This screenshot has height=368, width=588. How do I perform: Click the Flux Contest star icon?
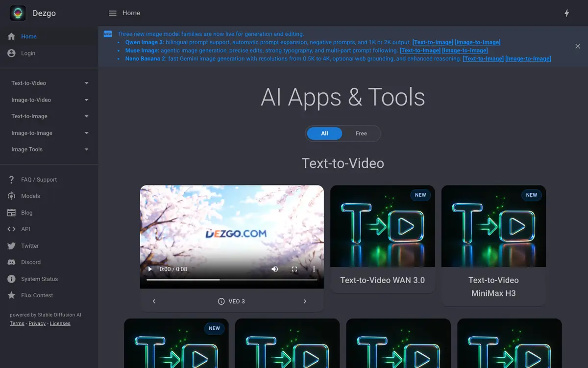[x=12, y=295]
